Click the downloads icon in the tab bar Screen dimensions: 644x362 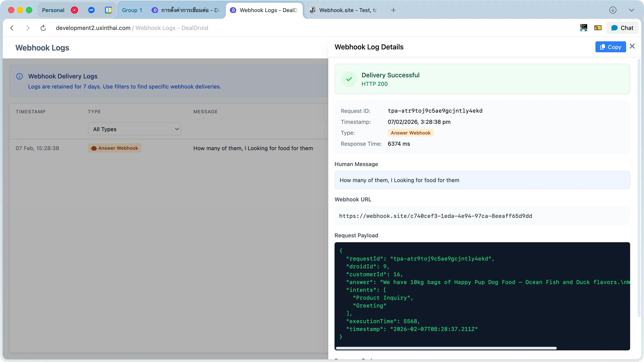point(613,10)
